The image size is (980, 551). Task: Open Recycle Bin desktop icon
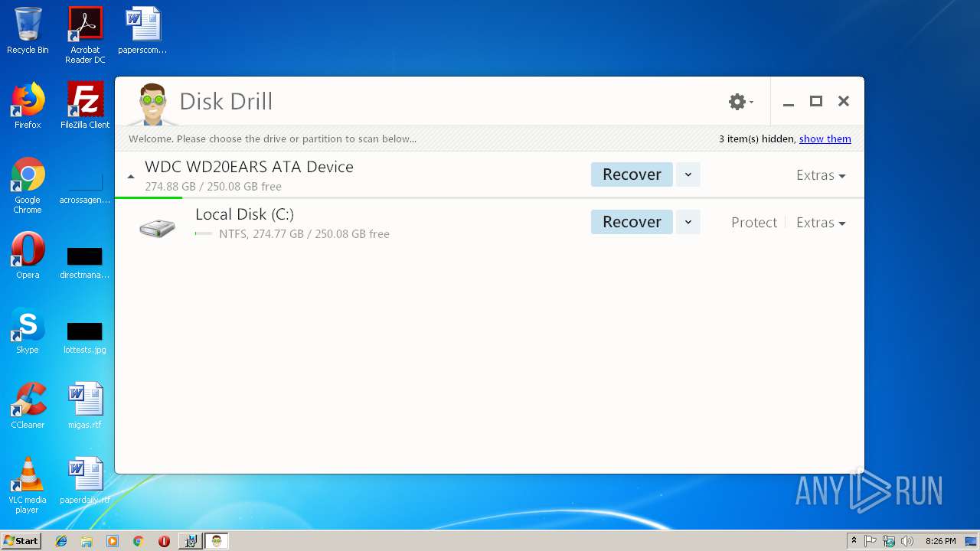28,31
